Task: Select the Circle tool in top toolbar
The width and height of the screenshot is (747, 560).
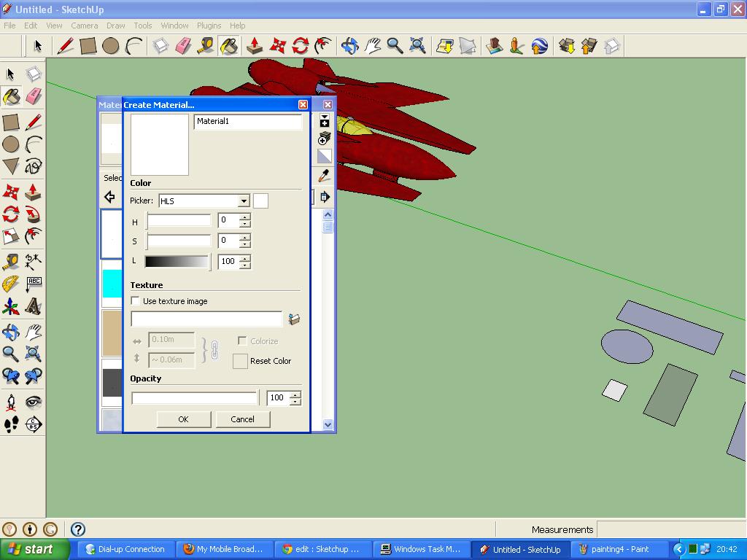Action: click(x=111, y=46)
